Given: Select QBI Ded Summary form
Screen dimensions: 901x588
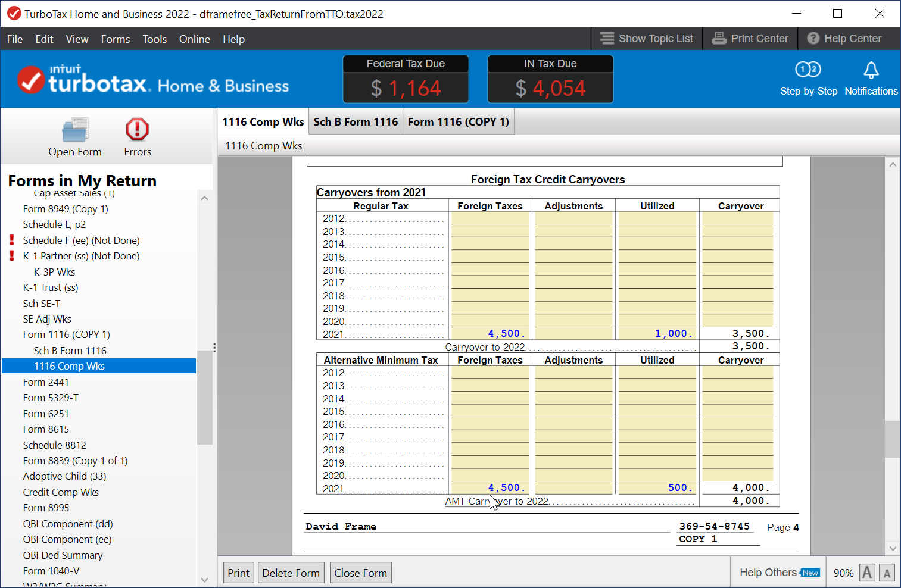Looking at the screenshot, I should coord(63,555).
